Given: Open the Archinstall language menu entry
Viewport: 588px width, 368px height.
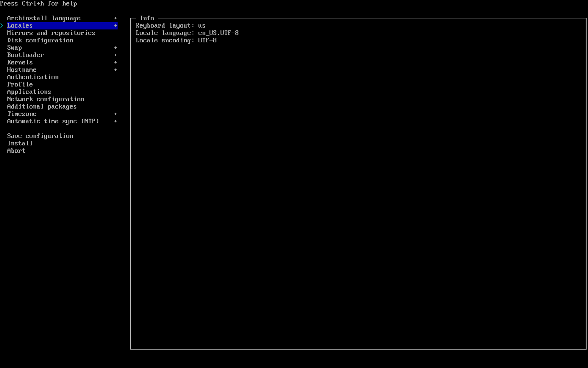Looking at the screenshot, I should coord(44,18).
